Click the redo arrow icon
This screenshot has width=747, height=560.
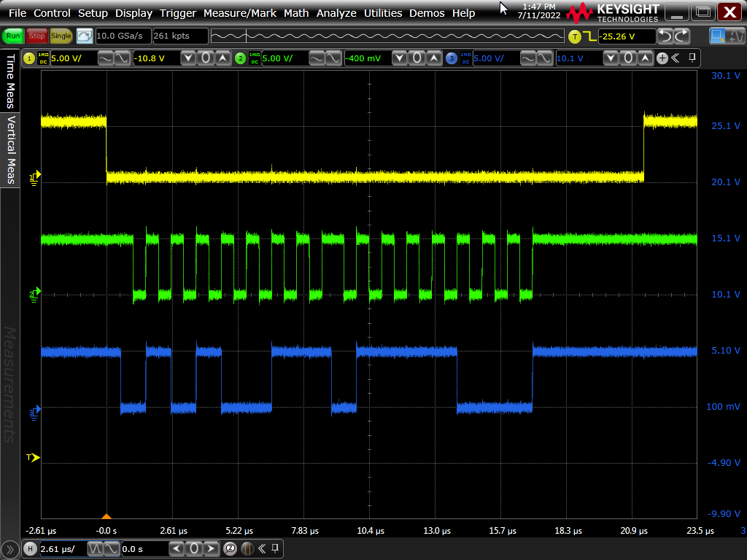click(x=681, y=36)
